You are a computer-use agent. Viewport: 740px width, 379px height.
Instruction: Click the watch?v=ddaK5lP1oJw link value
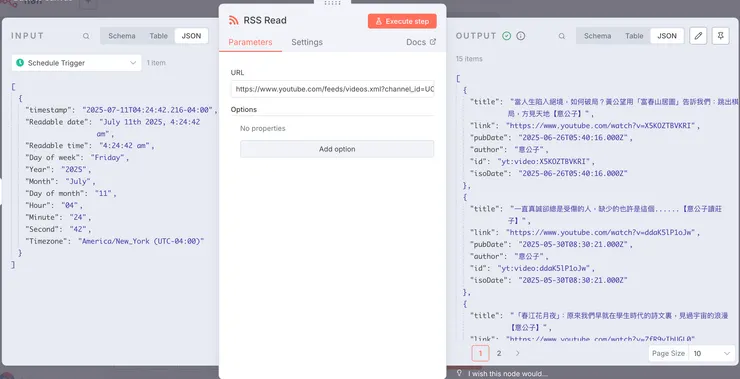600,232
